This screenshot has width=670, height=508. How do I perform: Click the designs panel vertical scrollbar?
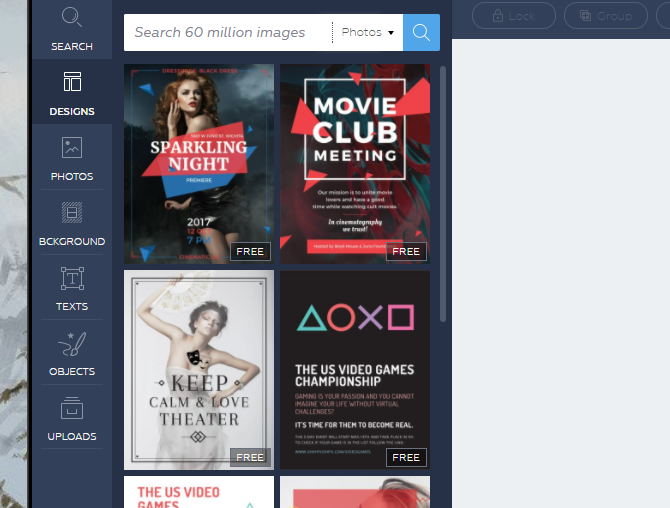(x=443, y=194)
